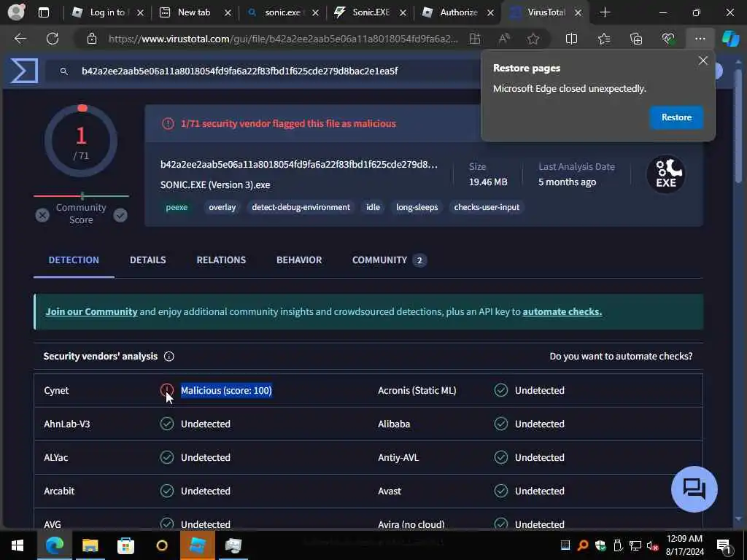The height and width of the screenshot is (560, 747).
Task: Click the detect-debug-environment tag
Action: 301,207
